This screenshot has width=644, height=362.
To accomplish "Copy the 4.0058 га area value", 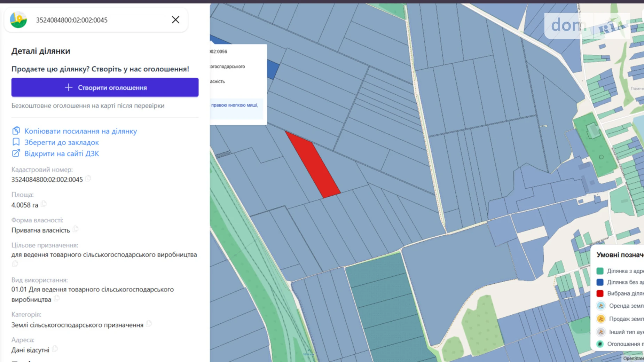I will [x=44, y=204].
